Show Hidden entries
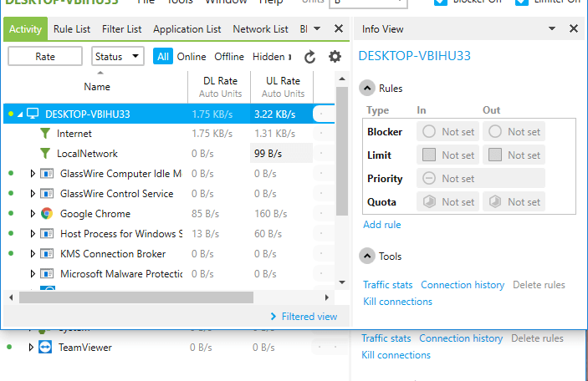This screenshot has height=381, width=588. pos(268,57)
